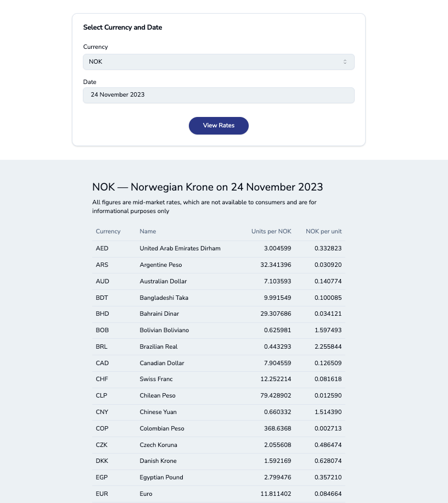The width and height of the screenshot is (448, 503).
Task: Click the up-down chevron in Currency selector
Action: point(345,62)
